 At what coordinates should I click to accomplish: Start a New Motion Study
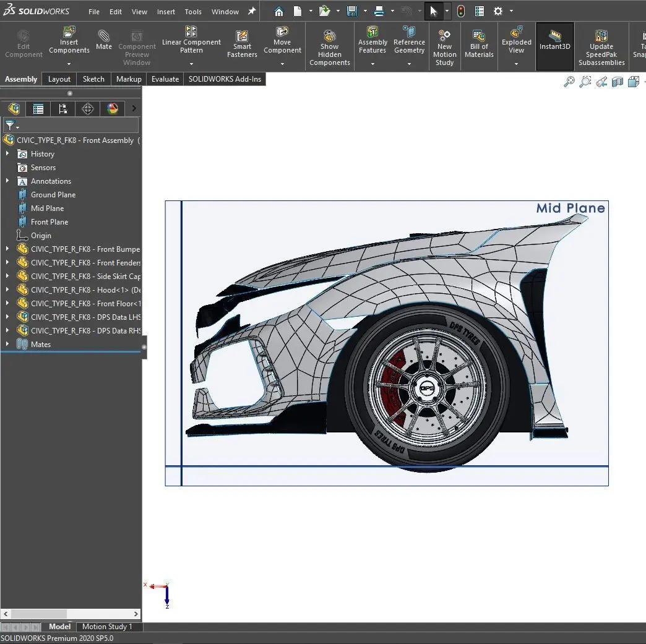point(444,48)
